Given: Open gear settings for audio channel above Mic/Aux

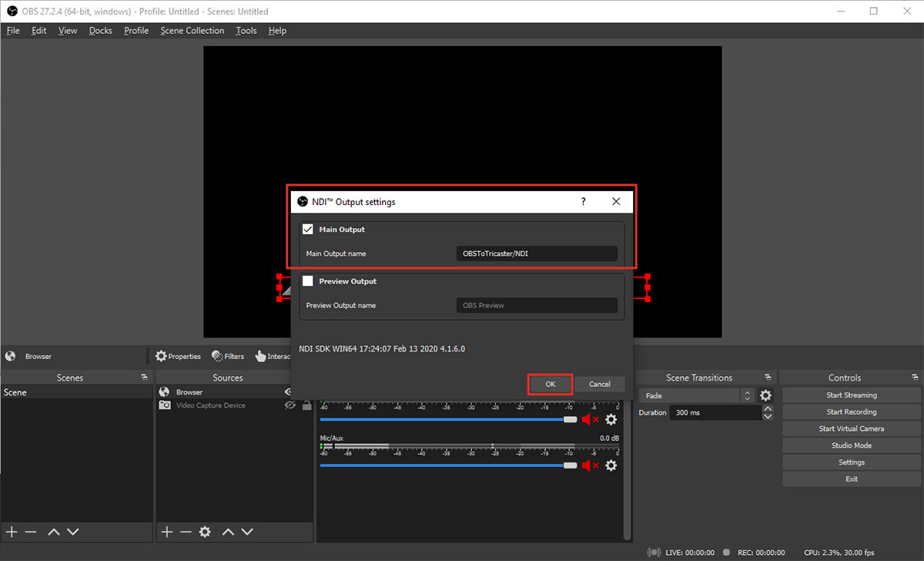Looking at the screenshot, I should tap(611, 419).
